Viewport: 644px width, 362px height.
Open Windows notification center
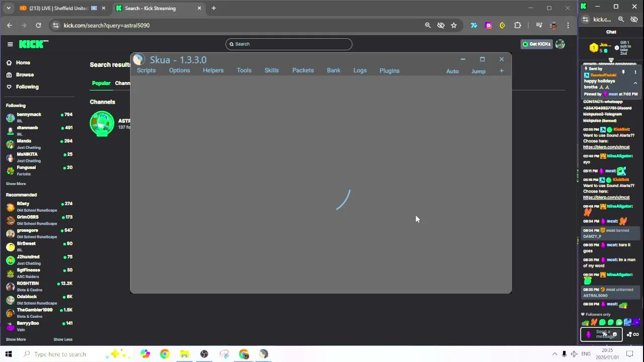(629, 354)
